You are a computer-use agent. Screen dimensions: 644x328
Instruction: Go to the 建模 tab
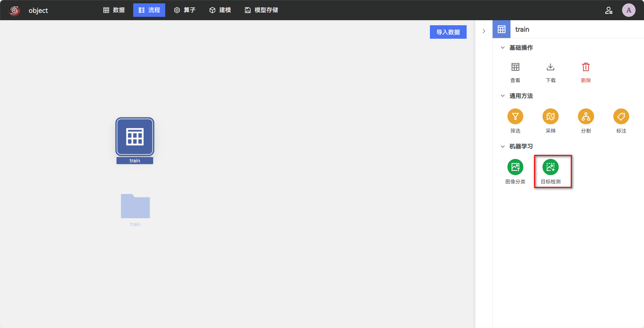[x=220, y=10]
